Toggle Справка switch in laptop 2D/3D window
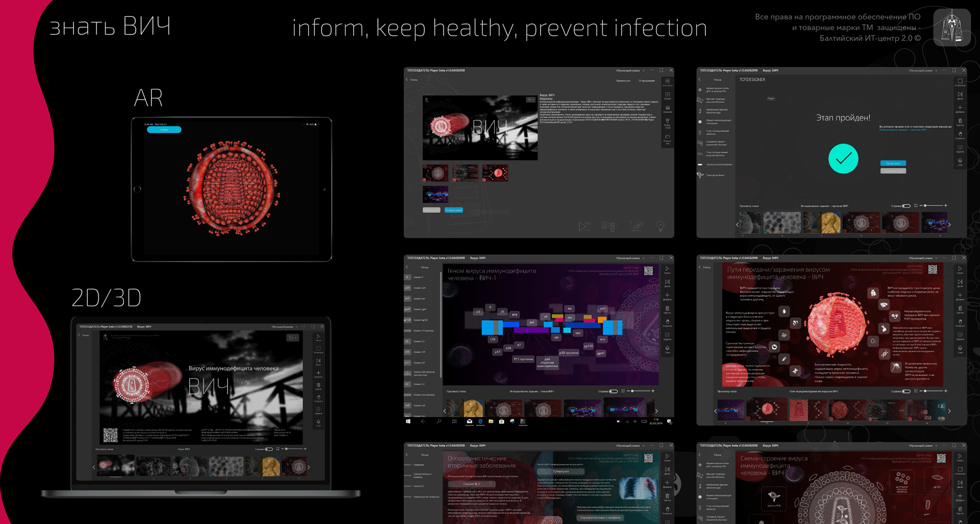Screen dimensions: 980x524 tap(268, 449)
